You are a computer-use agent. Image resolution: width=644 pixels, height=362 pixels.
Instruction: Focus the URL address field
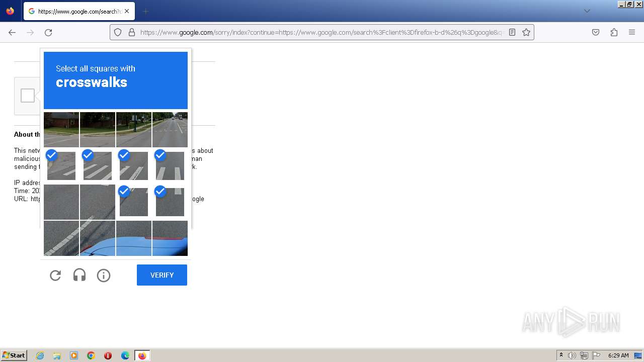pos(322,32)
